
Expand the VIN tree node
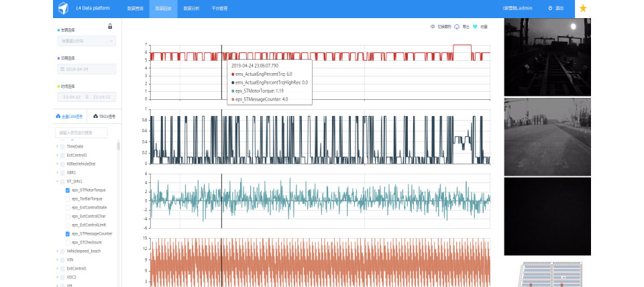click(57, 260)
